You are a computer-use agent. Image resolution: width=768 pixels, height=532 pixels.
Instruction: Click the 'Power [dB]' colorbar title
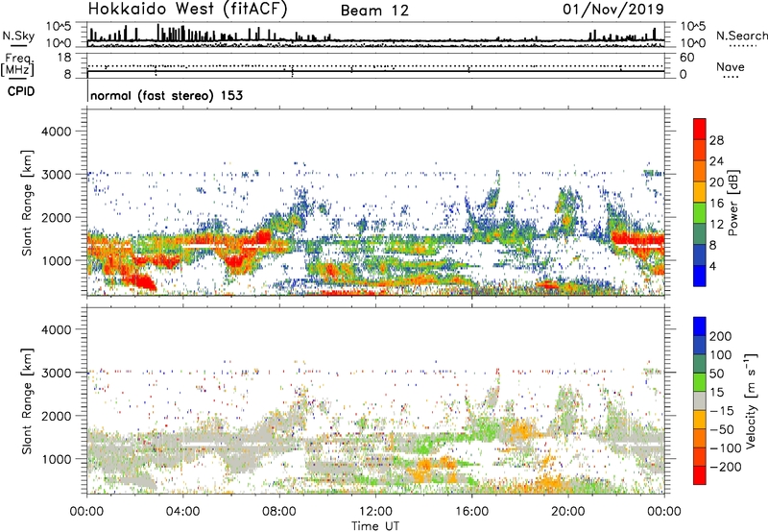[733, 203]
